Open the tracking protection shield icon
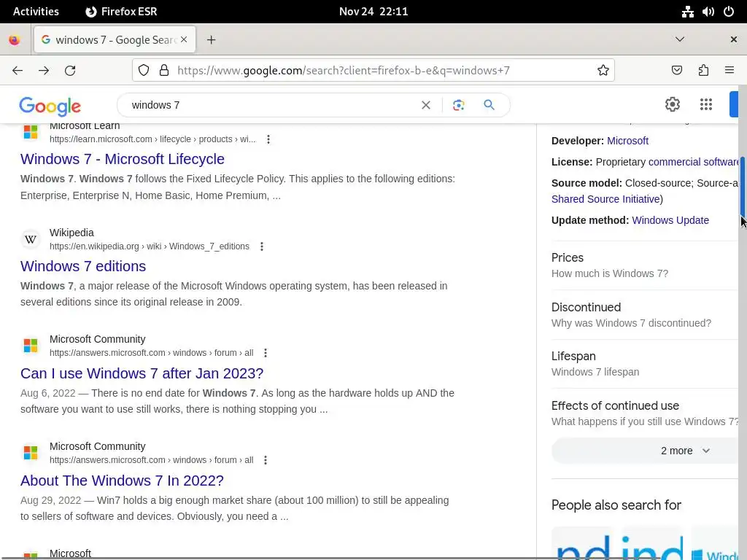Screen dimensions: 747x560 point(144,71)
